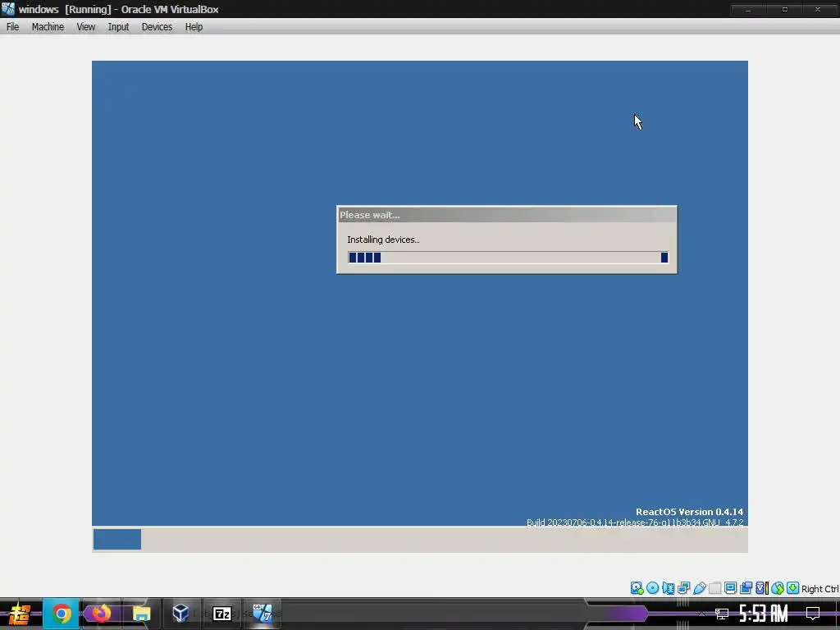Click the 5:53 AM taskbar clock
The image size is (840, 630).
[x=764, y=614]
